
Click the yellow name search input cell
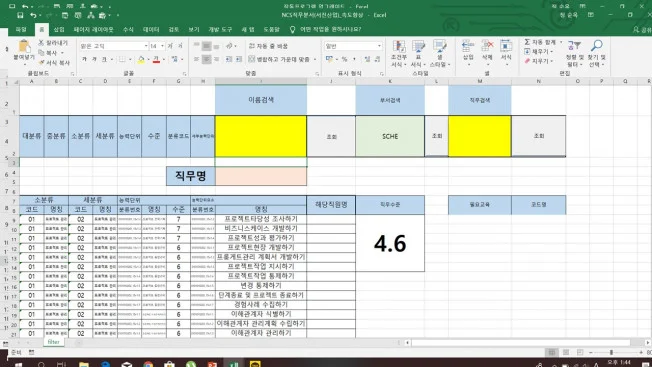261,136
